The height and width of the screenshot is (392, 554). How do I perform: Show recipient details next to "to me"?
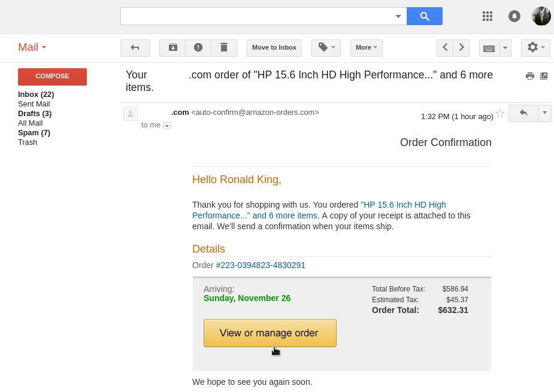pyautogui.click(x=167, y=126)
